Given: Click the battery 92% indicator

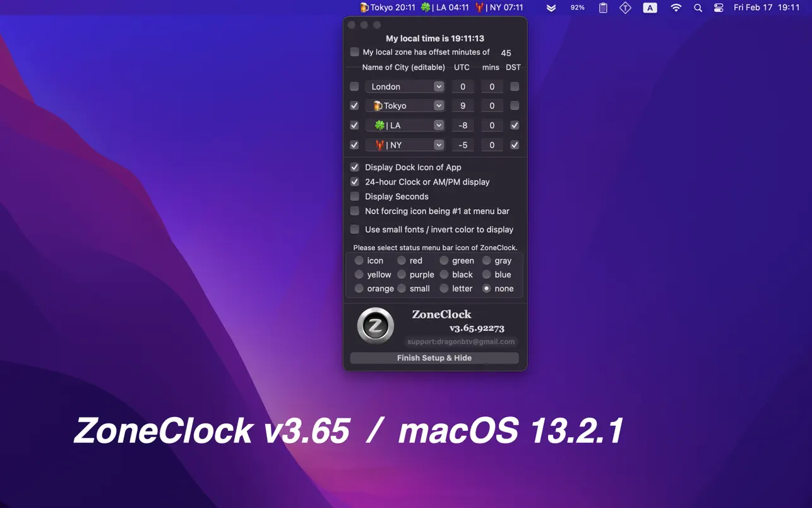Looking at the screenshot, I should coord(577,8).
